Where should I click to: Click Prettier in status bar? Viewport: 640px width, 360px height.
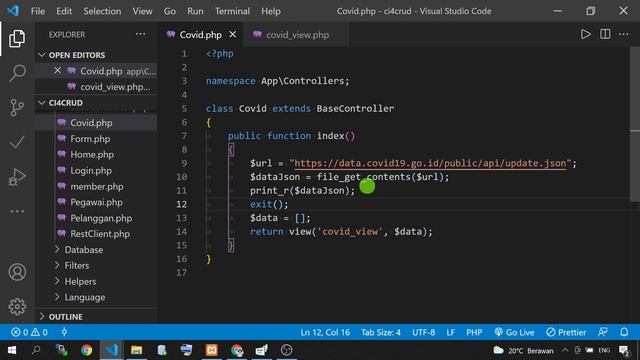566,332
